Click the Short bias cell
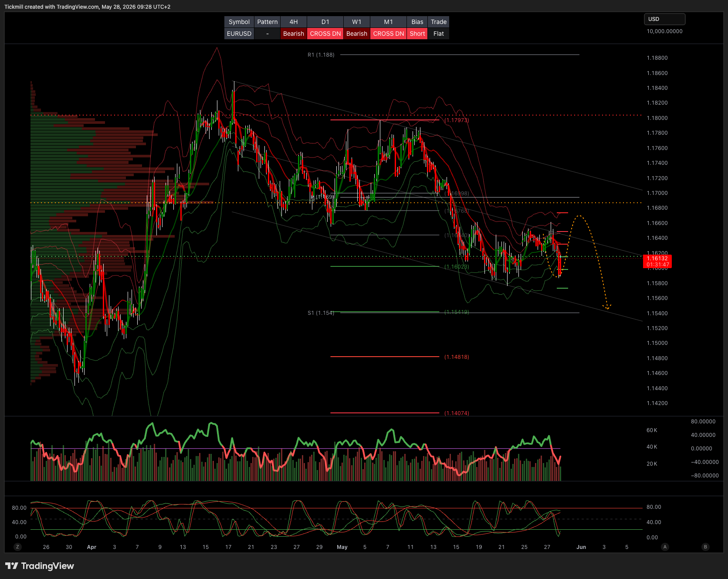This screenshot has width=728, height=579. click(417, 34)
